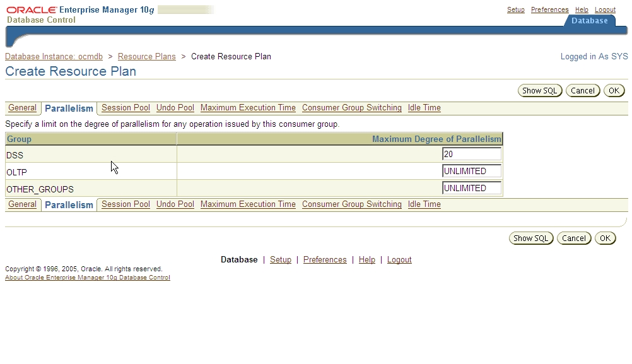This screenshot has width=632, height=364.
Task: Switch to the lower Undo Pool tab
Action: point(175,204)
